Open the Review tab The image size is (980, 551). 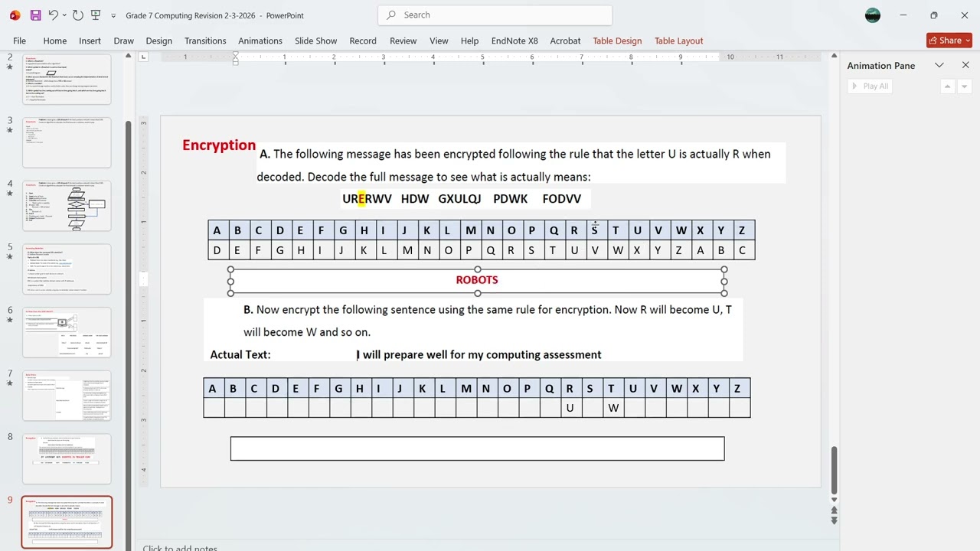pyautogui.click(x=403, y=41)
